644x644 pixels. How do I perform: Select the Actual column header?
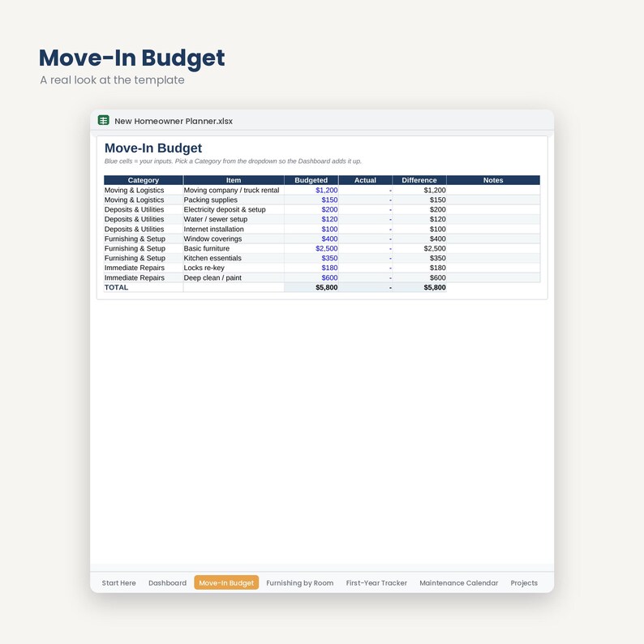click(x=365, y=180)
